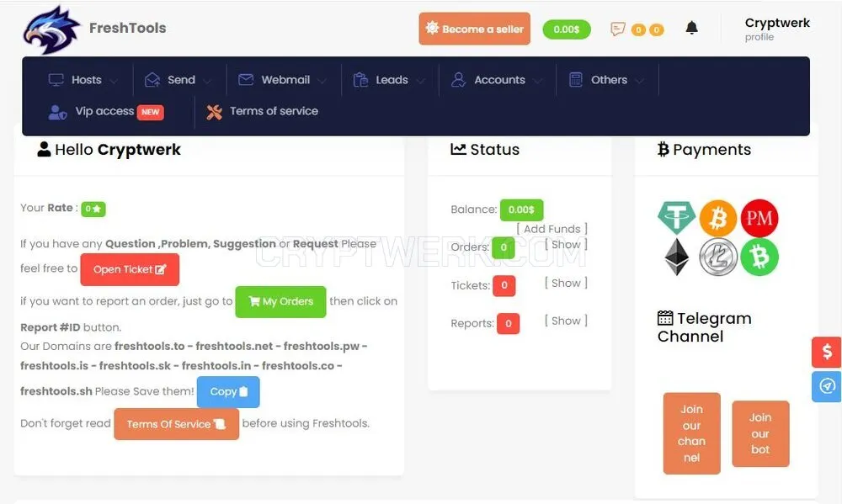Click the red dollar side button

coord(827,352)
